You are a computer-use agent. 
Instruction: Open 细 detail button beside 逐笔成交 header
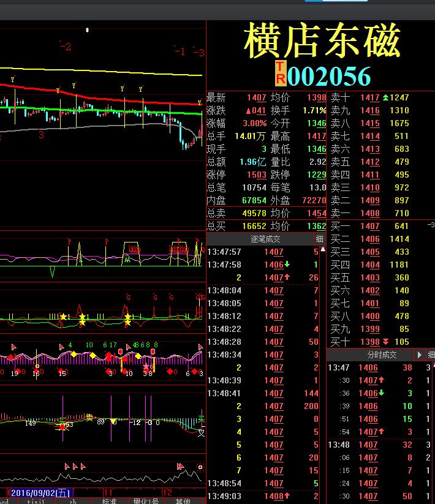pos(320,239)
